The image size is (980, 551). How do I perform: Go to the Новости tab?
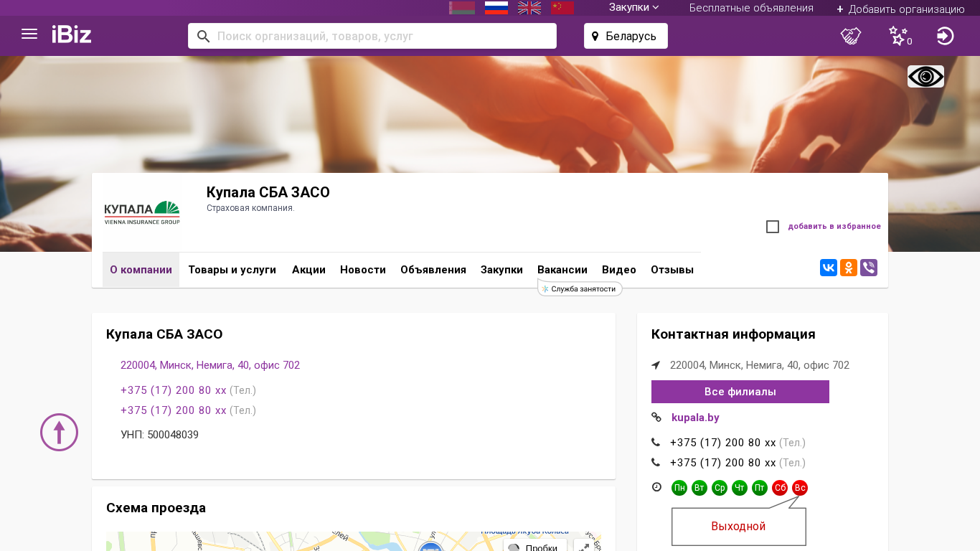click(363, 270)
